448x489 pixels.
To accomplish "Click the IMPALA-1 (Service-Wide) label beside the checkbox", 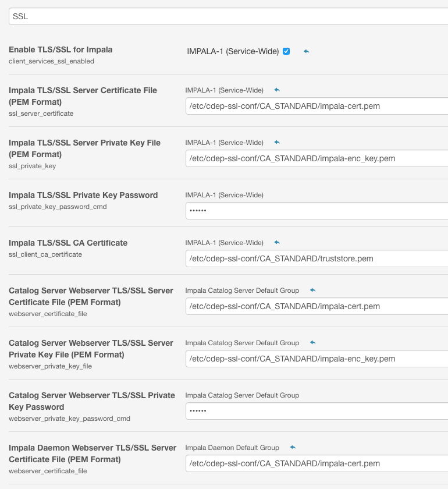I will 233,51.
